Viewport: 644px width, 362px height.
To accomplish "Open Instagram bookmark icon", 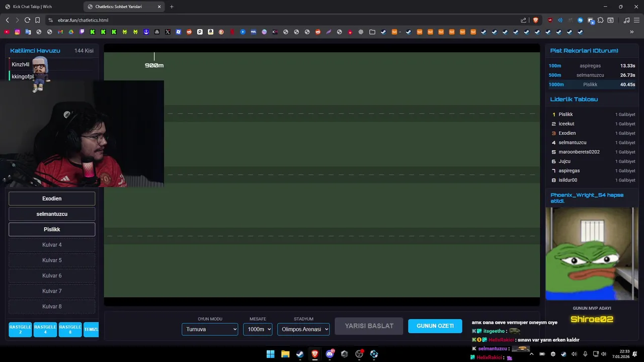I will coord(17,32).
